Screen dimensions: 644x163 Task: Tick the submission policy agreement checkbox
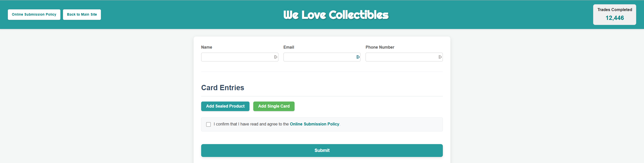(208, 124)
